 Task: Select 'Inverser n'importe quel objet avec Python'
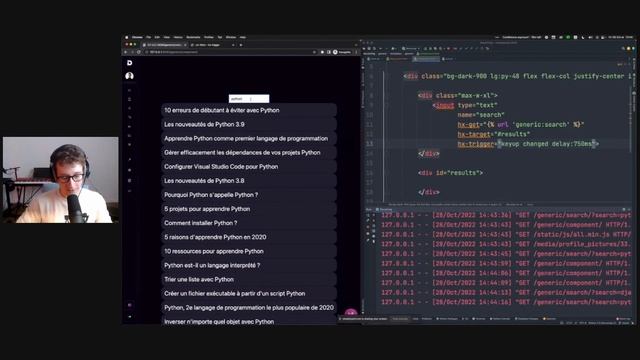(249, 321)
